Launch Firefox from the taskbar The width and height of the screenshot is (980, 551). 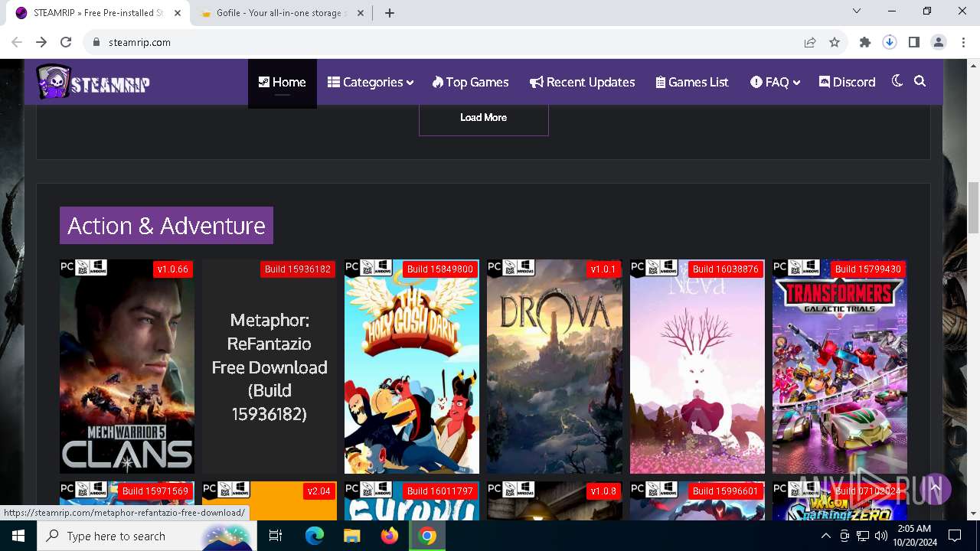(x=390, y=536)
